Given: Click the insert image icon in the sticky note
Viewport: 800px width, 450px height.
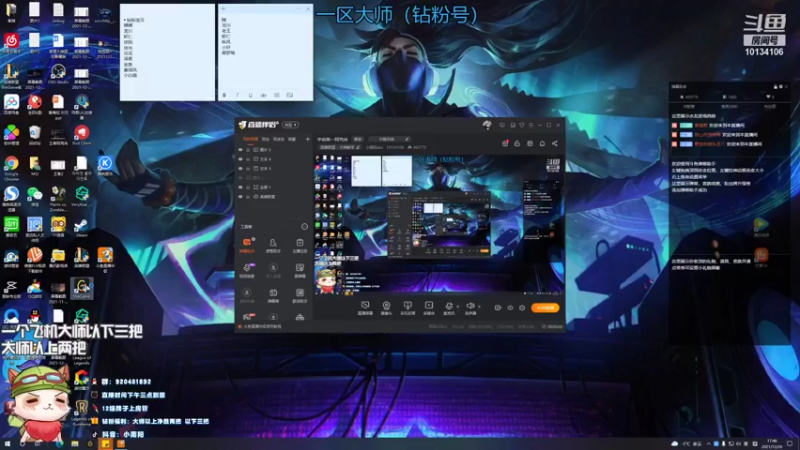Looking at the screenshot, I should [290, 95].
